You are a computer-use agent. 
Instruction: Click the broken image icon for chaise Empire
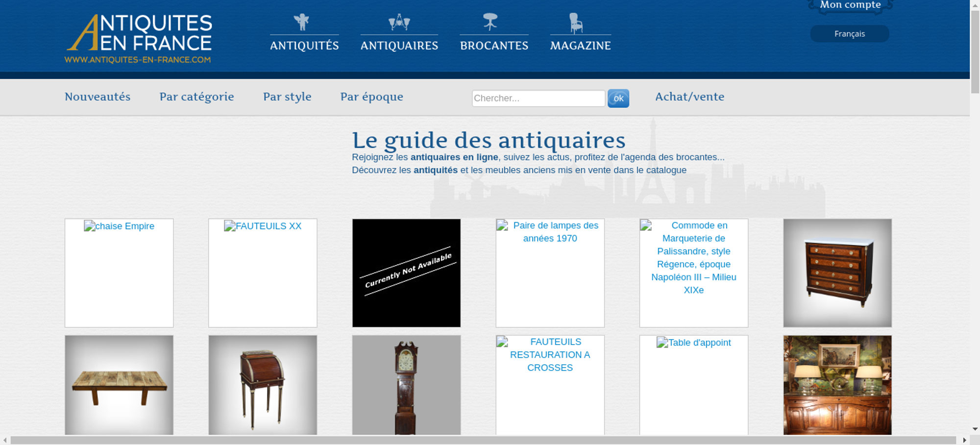point(89,226)
